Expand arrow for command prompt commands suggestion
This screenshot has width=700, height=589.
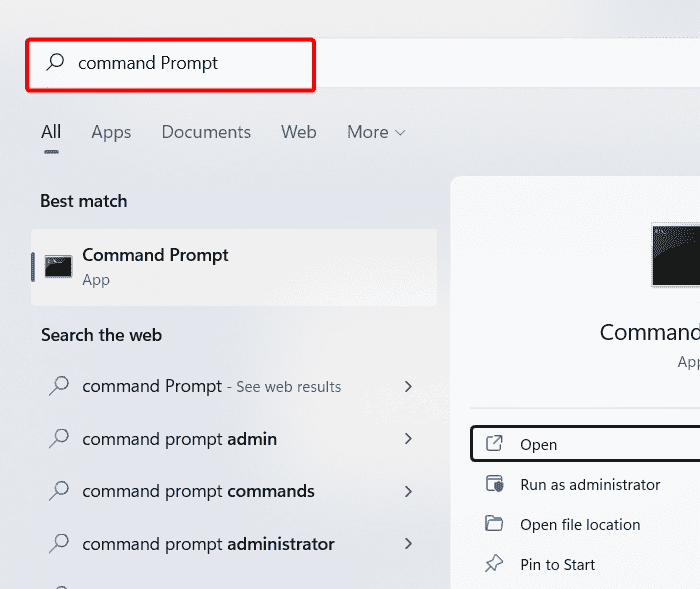(x=408, y=491)
